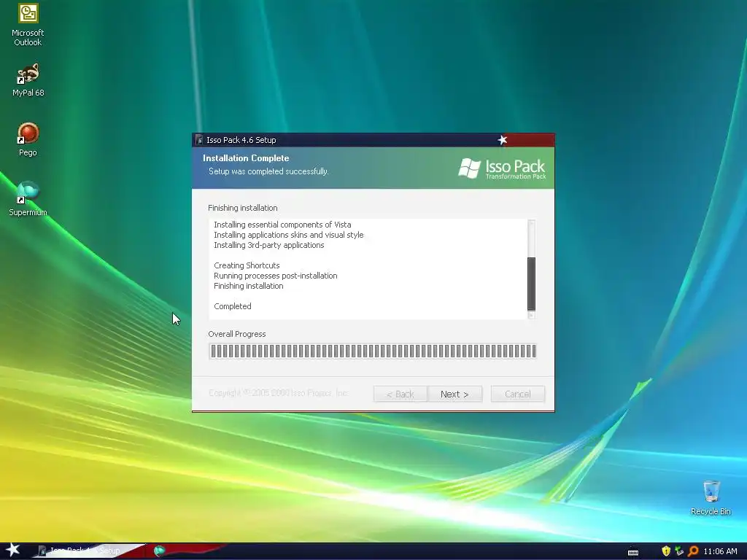Launch the Supermium desktop shortcut
The height and width of the screenshot is (560, 747).
[x=28, y=198]
